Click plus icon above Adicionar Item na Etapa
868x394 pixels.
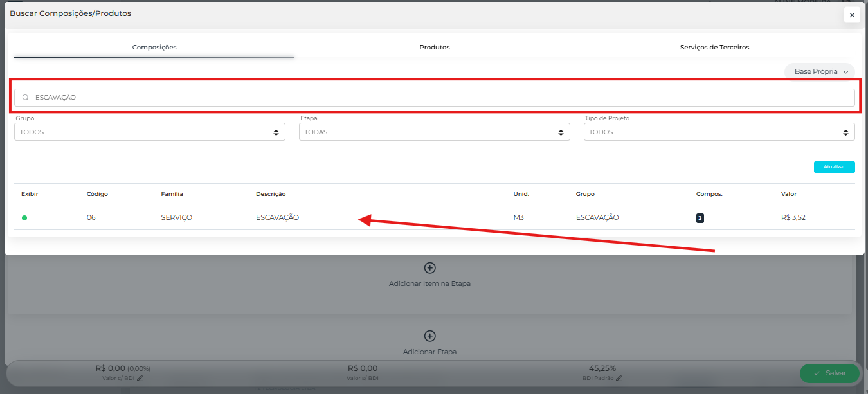429,268
